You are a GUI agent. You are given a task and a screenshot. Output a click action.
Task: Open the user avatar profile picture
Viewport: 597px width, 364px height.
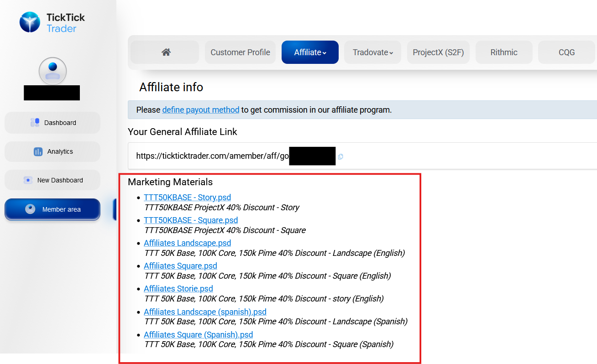pos(53,71)
